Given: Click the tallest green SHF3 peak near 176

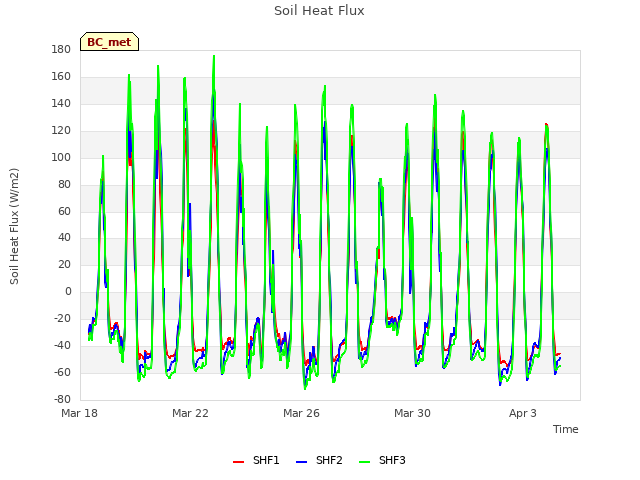Looking at the screenshot, I should (x=213, y=57).
